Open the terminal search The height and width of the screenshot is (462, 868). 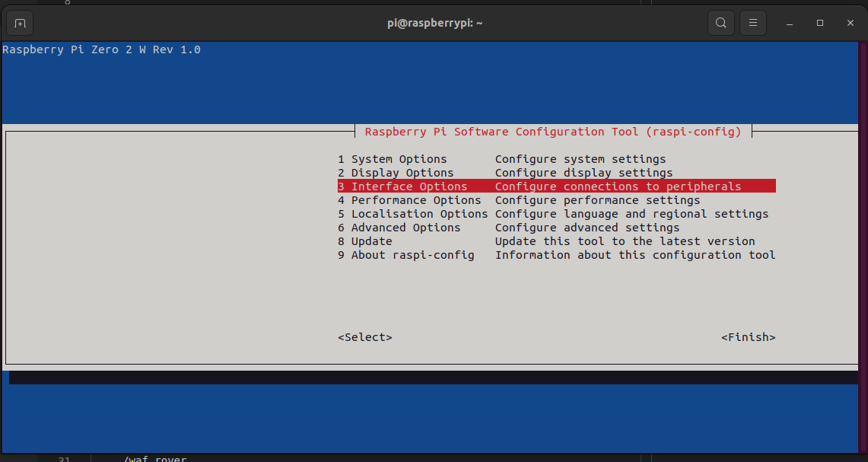pyautogui.click(x=720, y=23)
